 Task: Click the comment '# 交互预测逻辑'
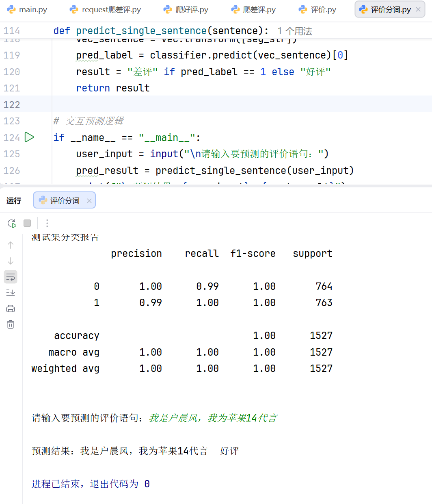point(89,121)
